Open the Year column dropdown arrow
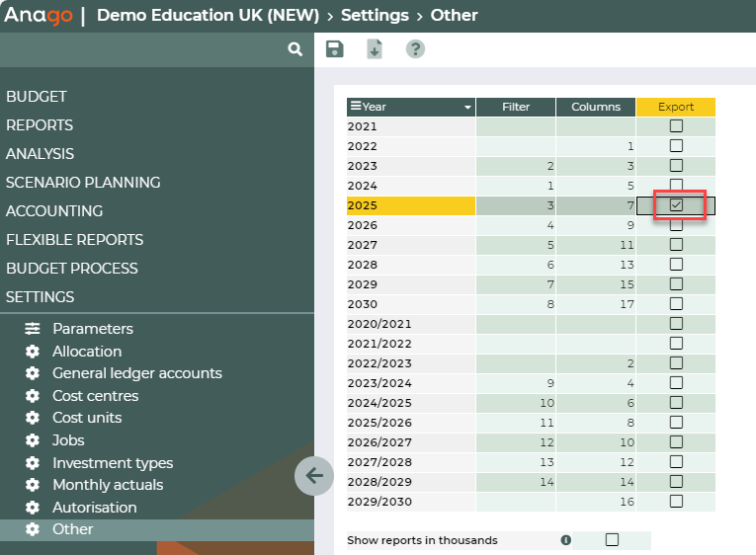Image resolution: width=756 pixels, height=555 pixels. [x=467, y=107]
